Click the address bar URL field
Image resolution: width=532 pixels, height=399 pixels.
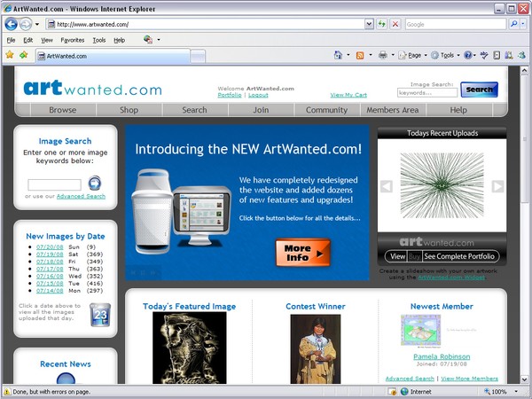pyautogui.click(x=206, y=24)
